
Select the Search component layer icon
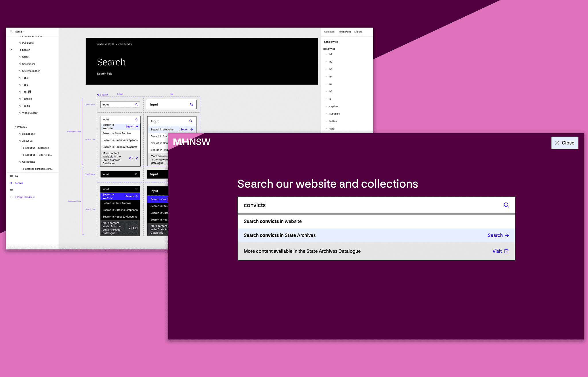click(11, 183)
